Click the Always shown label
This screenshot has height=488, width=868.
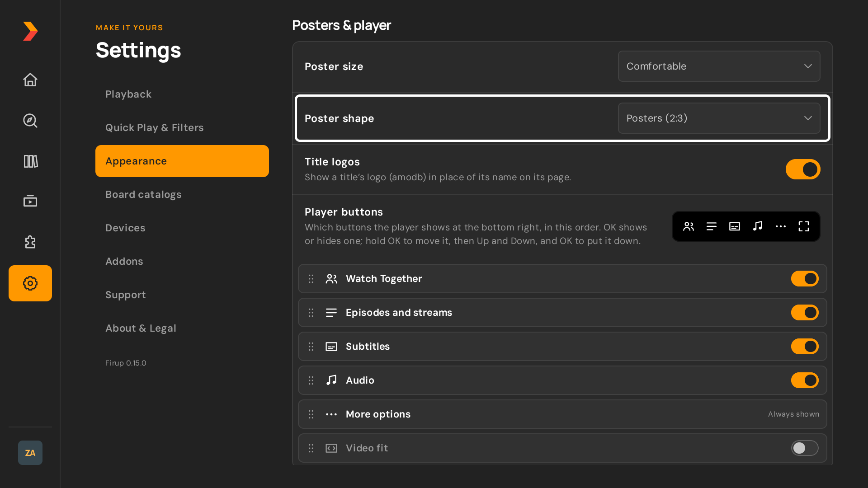coord(793,414)
